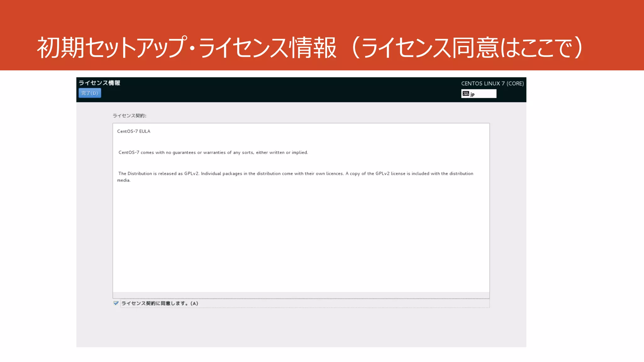Screen dimensions: 644x362
Task: Click the word 'media.' in the license
Action: tap(124, 180)
